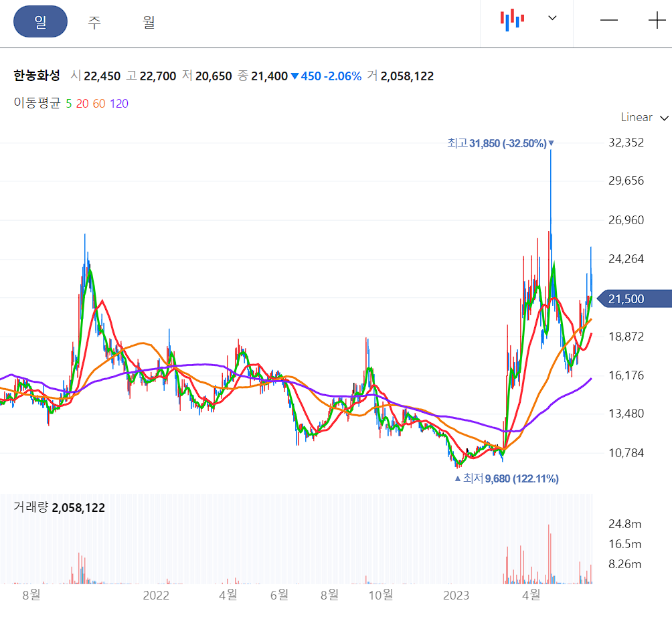The width and height of the screenshot is (672, 617).
Task: Expand the chart type dropdown chevron
Action: 552,18
